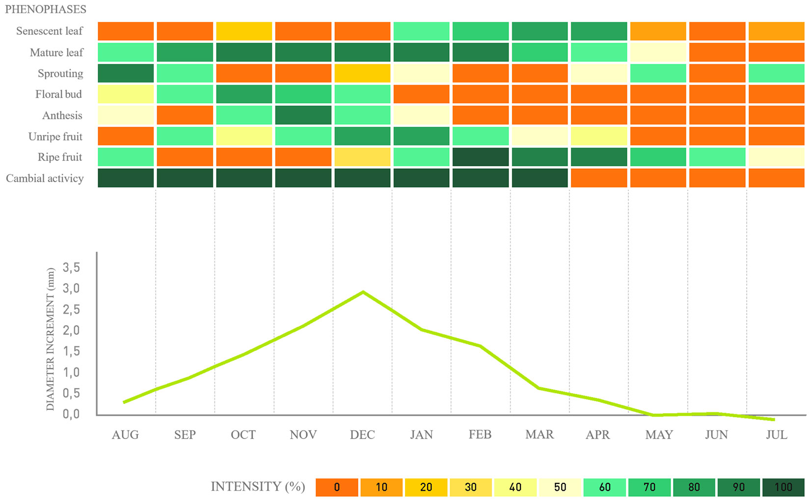Screen dimensions: 812x504
Task: Select the Anthesis cell for November
Action: pyautogui.click(x=303, y=115)
